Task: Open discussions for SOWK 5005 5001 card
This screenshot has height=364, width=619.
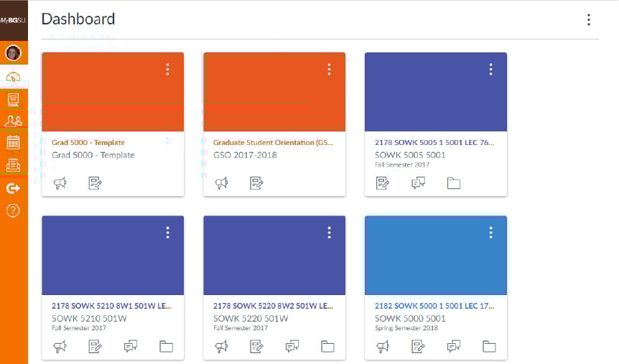Action: 418,183
